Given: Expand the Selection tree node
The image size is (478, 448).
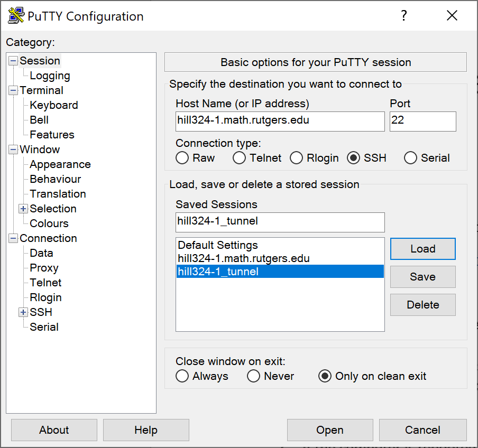Looking at the screenshot, I should tap(23, 209).
